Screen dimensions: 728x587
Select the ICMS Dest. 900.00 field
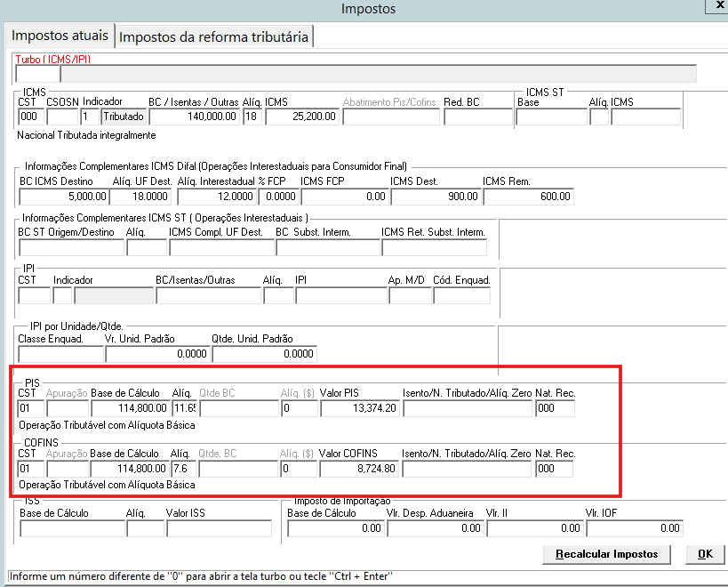[x=436, y=197]
